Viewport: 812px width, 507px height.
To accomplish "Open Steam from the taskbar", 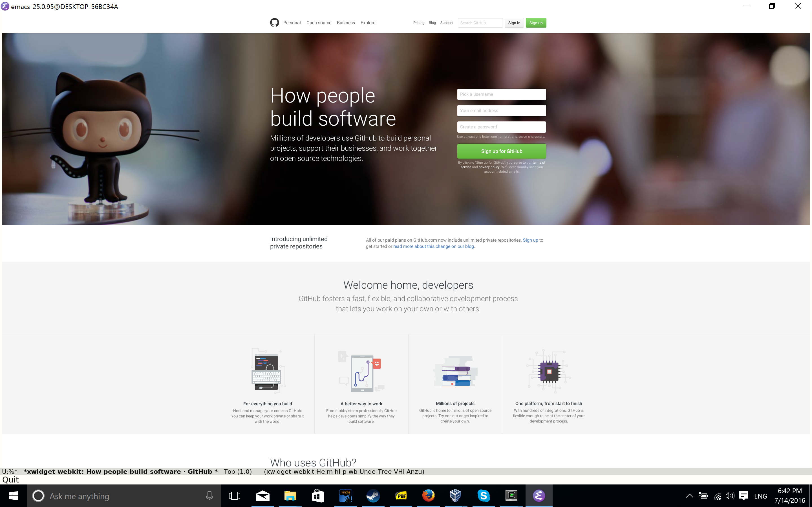I will pyautogui.click(x=373, y=496).
